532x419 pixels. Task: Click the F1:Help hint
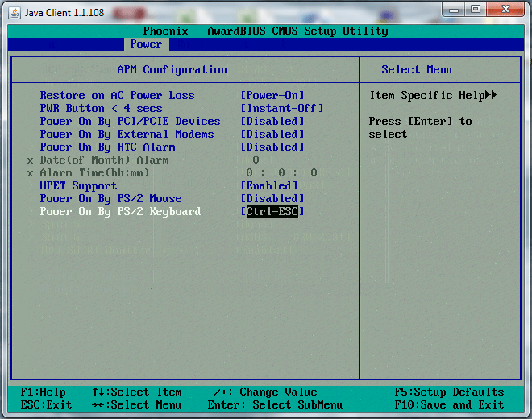[44, 392]
